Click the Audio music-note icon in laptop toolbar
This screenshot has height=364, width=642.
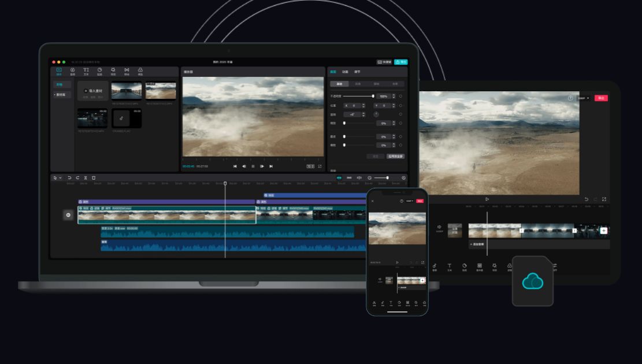(72, 70)
